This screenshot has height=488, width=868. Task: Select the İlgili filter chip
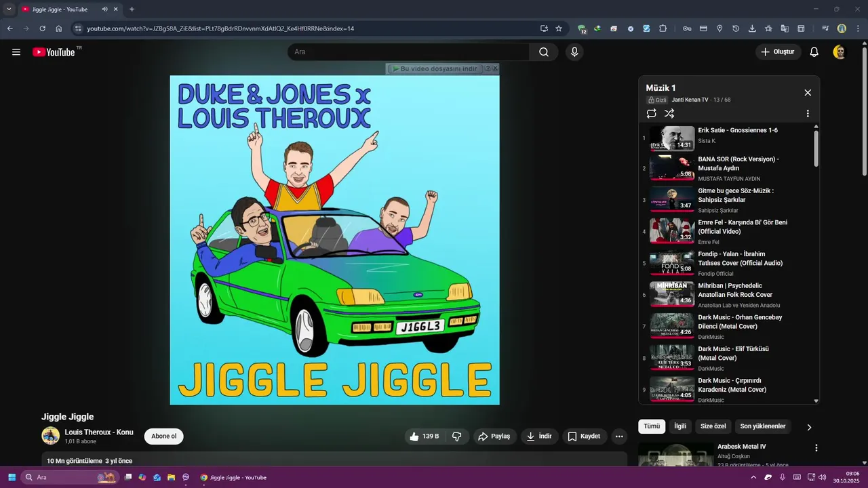click(x=680, y=426)
